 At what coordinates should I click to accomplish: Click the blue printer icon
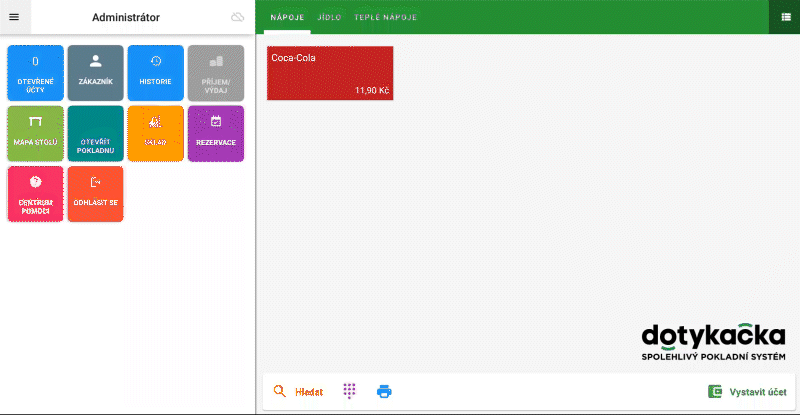pyautogui.click(x=384, y=392)
